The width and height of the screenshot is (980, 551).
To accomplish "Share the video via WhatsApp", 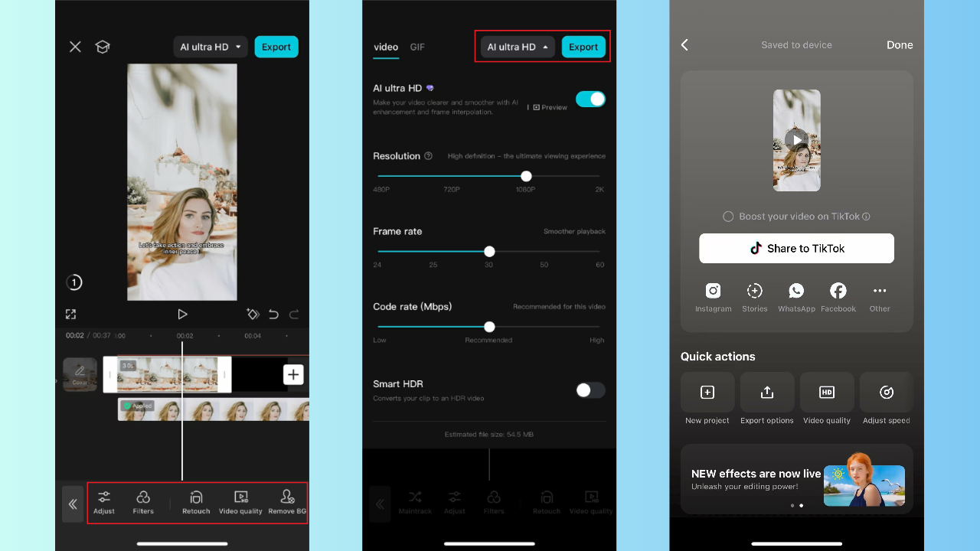I will pyautogui.click(x=796, y=297).
